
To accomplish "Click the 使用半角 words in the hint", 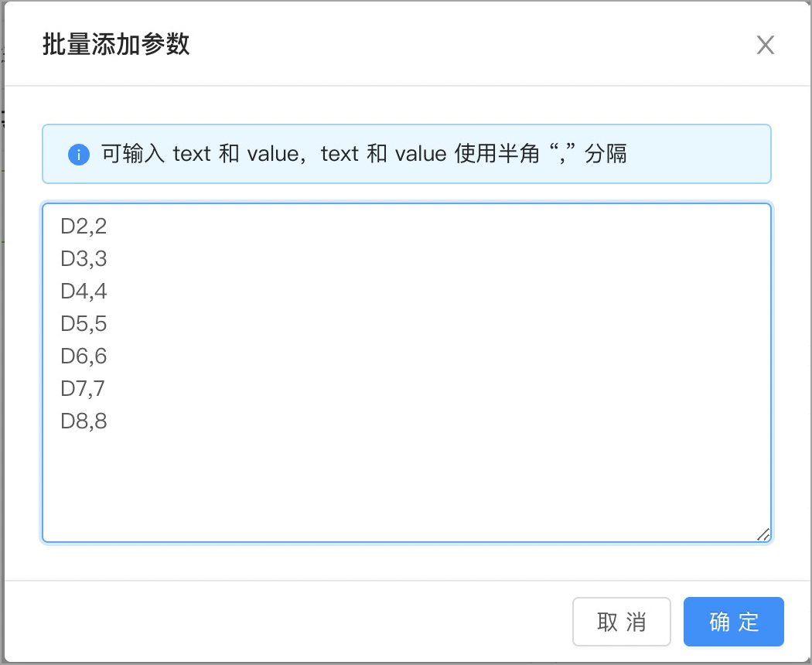I will pos(496,154).
